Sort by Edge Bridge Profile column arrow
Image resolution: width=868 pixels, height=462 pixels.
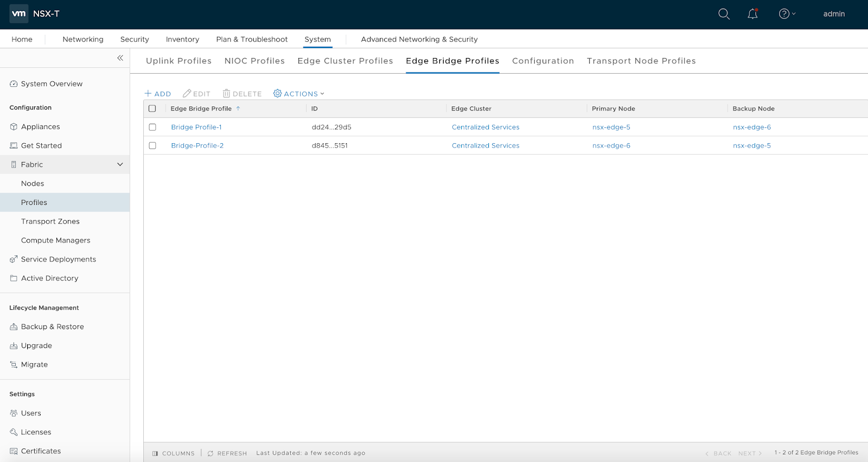click(238, 109)
